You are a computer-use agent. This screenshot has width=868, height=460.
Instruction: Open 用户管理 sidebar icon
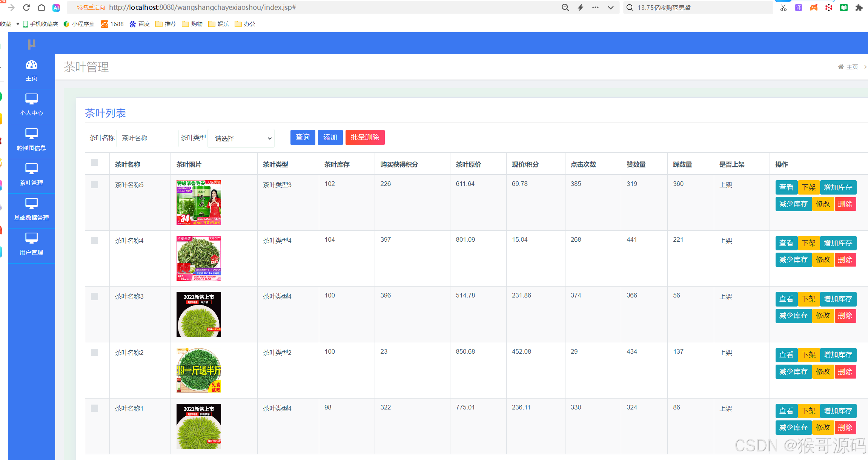31,238
